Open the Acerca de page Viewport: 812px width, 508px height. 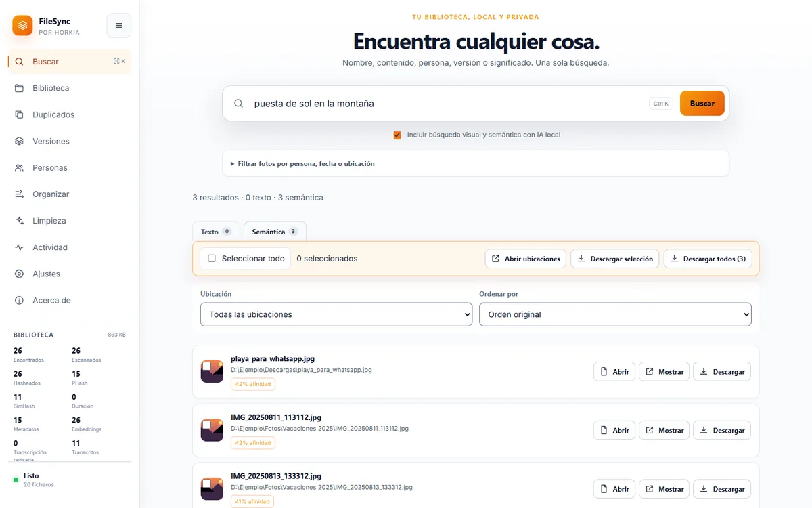(70, 300)
